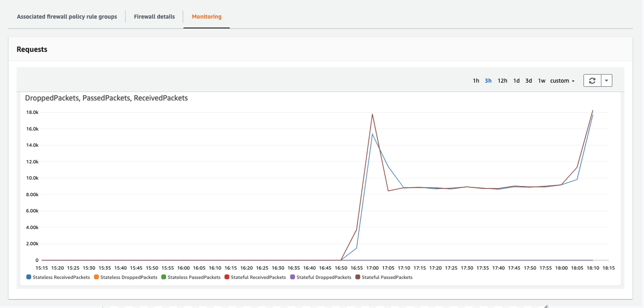The image size is (644, 308).
Task: Switch to 12h time range
Action: click(502, 81)
